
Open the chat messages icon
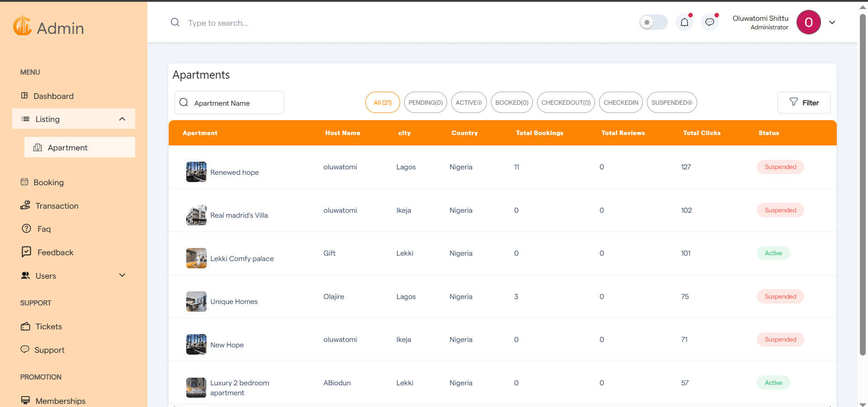point(710,22)
